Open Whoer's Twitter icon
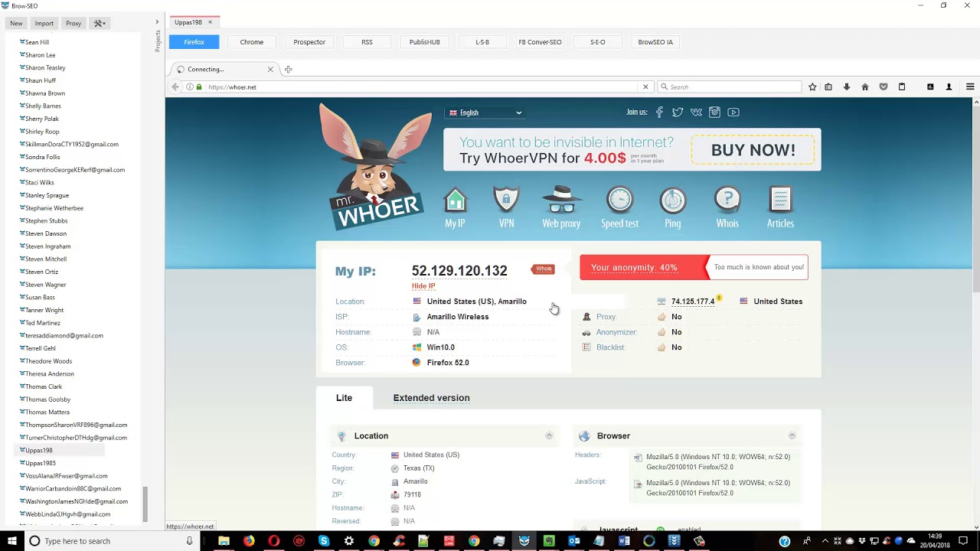Image resolution: width=980 pixels, height=551 pixels. coord(678,112)
